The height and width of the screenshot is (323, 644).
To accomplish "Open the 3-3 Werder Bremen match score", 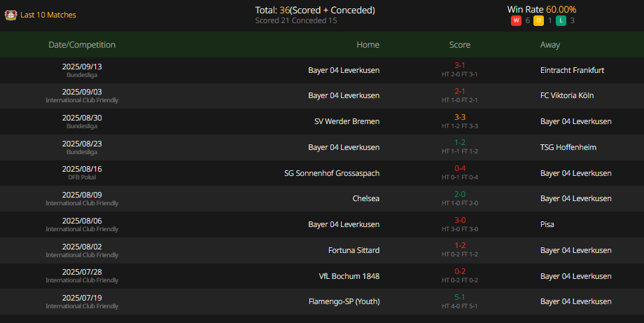I will point(459,118).
